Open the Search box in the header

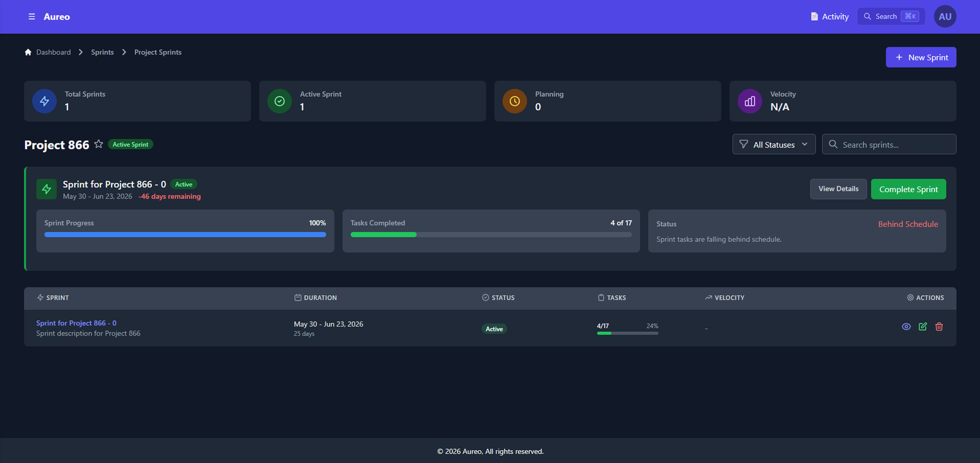coord(891,17)
